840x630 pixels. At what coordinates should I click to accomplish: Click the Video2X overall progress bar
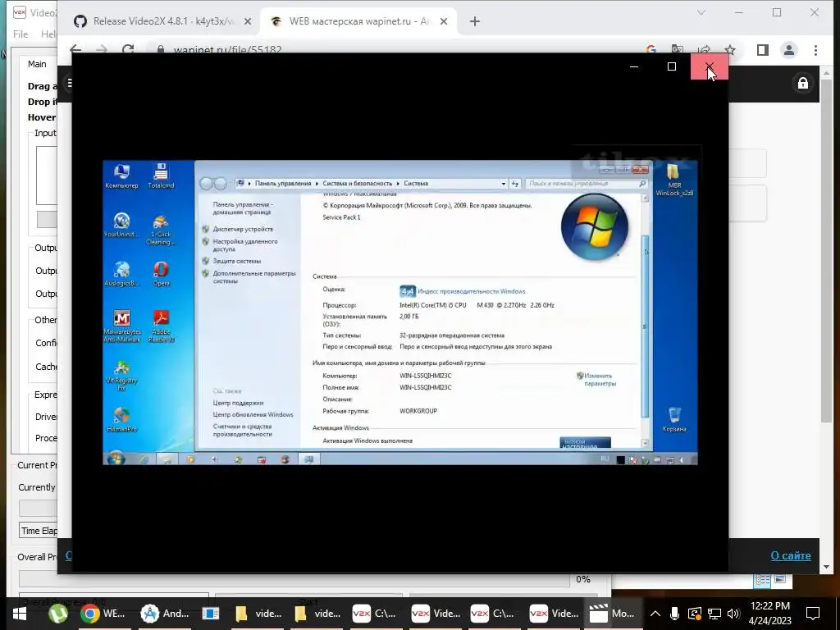(x=294, y=579)
